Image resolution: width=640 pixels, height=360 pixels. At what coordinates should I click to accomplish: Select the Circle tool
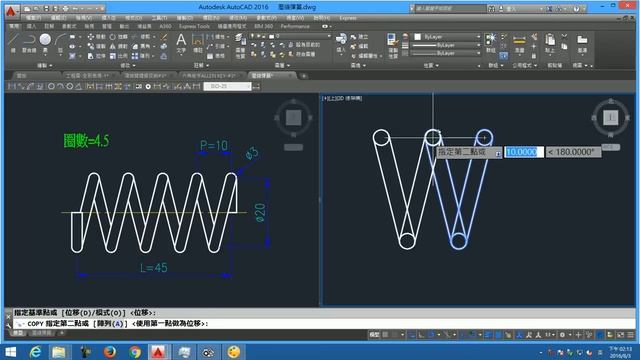[x=45, y=43]
